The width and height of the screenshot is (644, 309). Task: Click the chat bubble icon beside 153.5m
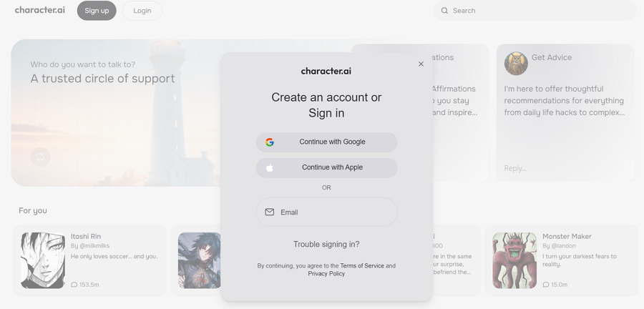(74, 285)
